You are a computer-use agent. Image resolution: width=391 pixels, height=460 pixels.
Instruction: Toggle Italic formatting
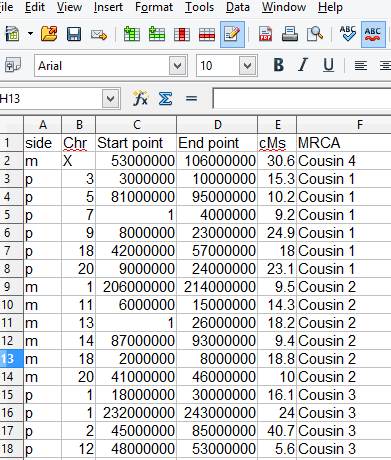pyautogui.click(x=303, y=65)
